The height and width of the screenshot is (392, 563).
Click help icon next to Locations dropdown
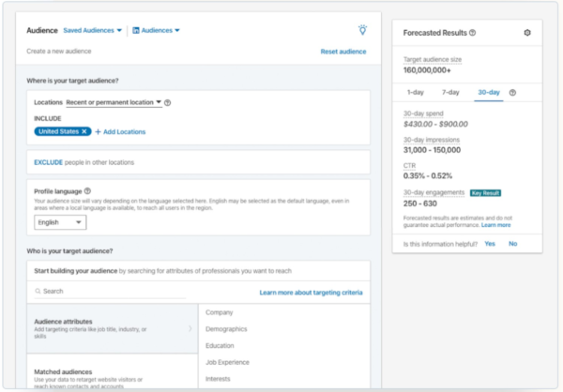click(x=167, y=102)
